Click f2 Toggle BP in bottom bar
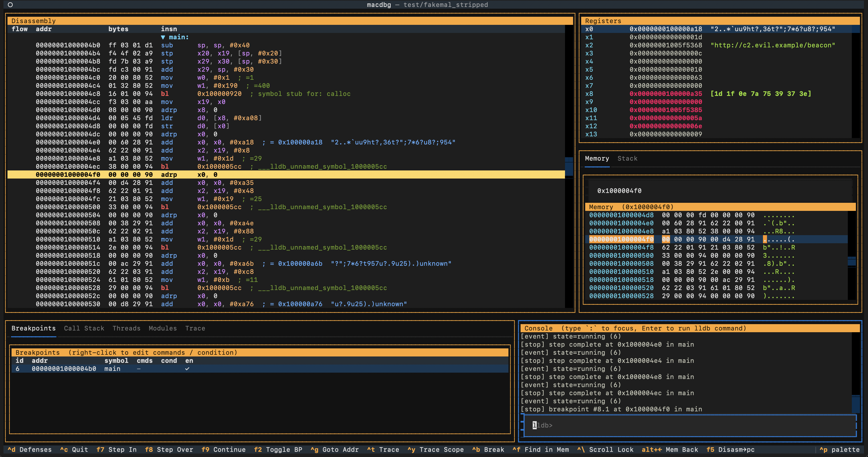 (x=278, y=449)
